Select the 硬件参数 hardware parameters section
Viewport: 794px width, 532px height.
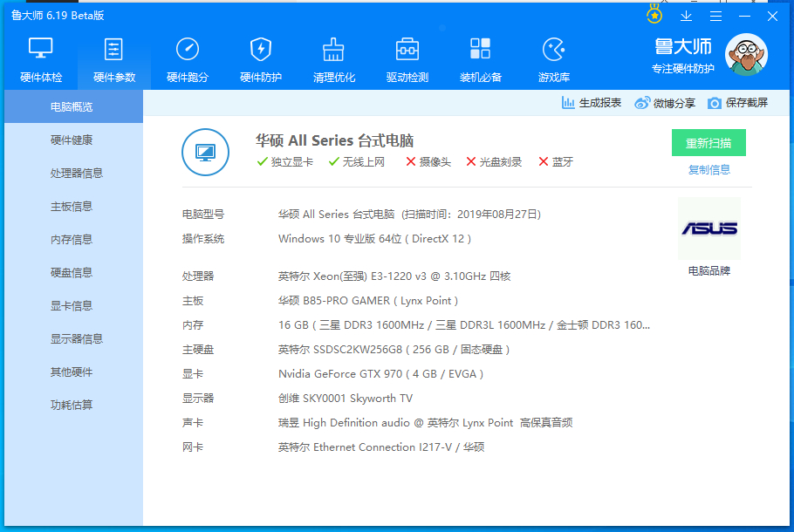pyautogui.click(x=114, y=60)
